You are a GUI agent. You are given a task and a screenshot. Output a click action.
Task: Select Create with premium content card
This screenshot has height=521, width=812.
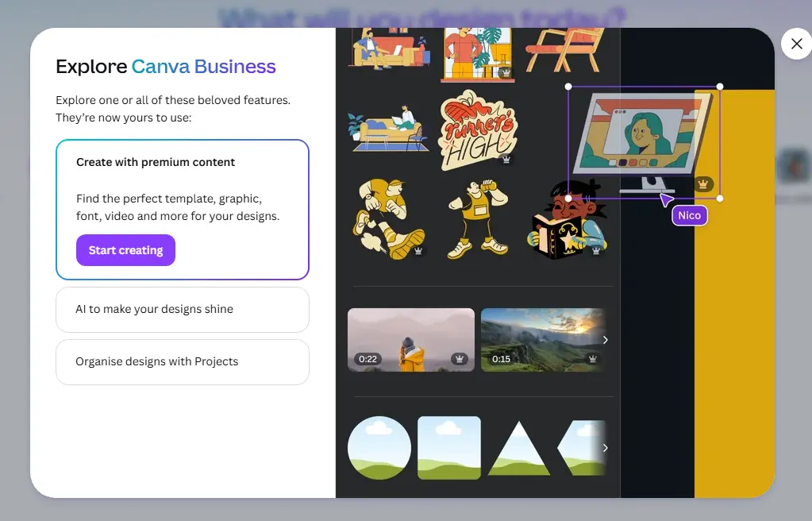(183, 210)
